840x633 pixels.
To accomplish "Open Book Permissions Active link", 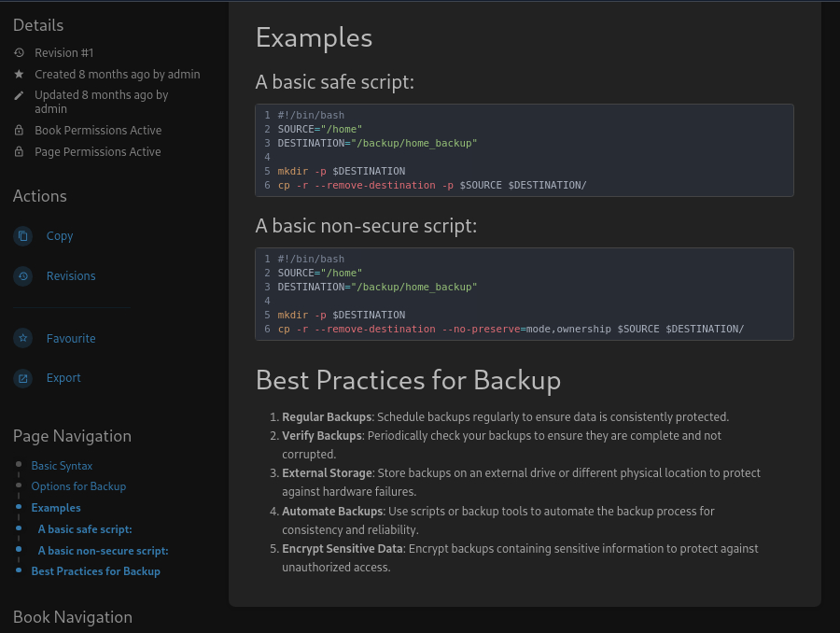I will click(98, 131).
